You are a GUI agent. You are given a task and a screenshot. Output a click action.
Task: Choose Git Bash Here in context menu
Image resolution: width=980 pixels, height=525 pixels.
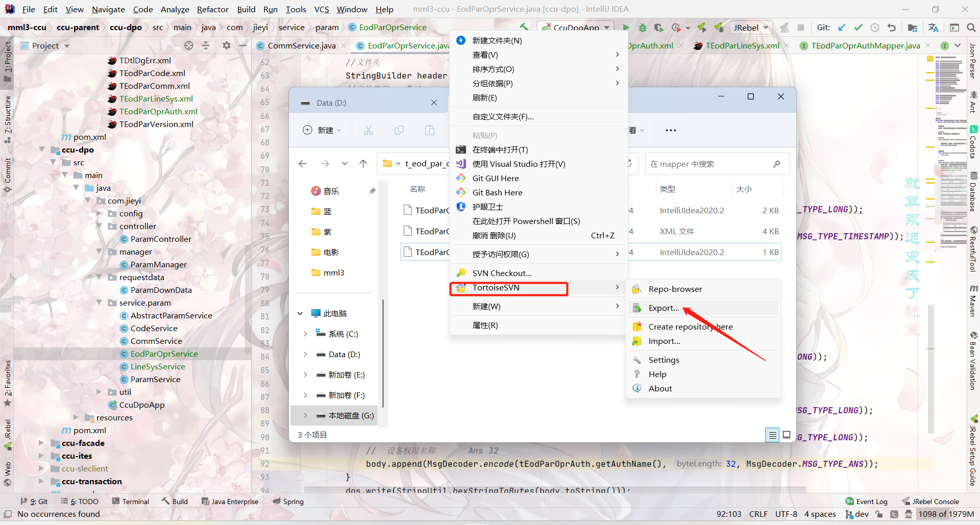pyautogui.click(x=497, y=192)
